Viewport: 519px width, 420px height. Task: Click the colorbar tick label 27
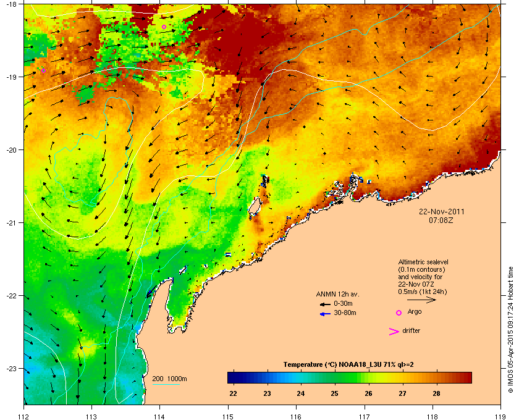tap(402, 394)
